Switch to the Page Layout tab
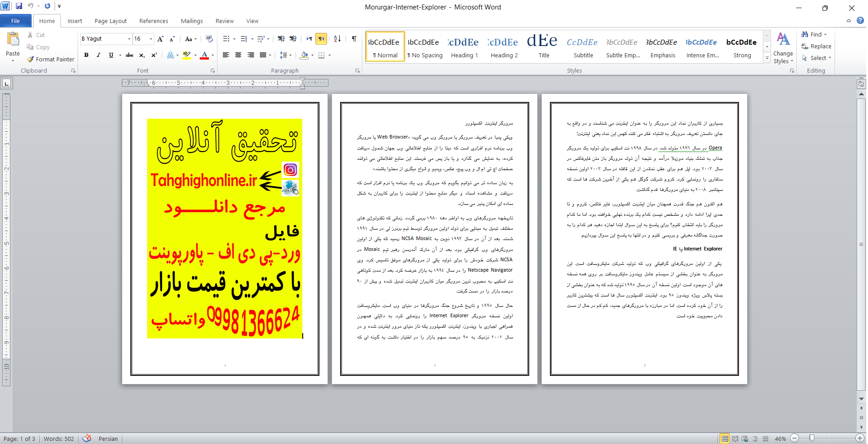 111,21
